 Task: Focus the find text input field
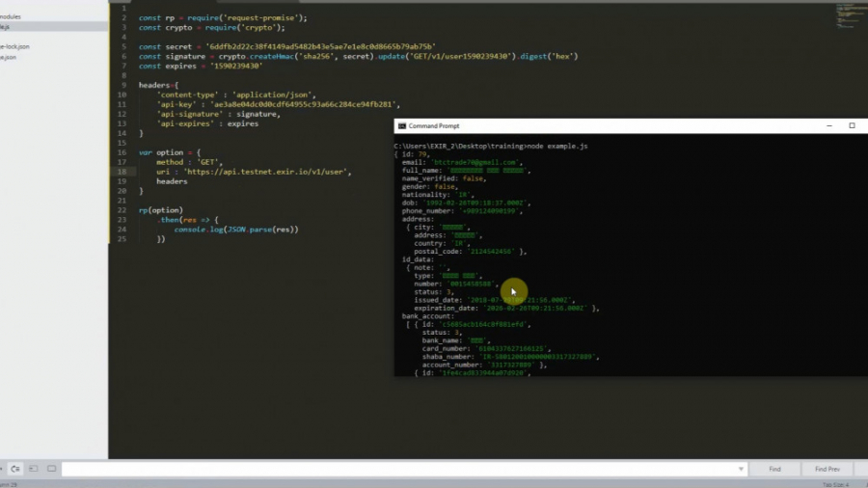pyautogui.click(x=404, y=469)
